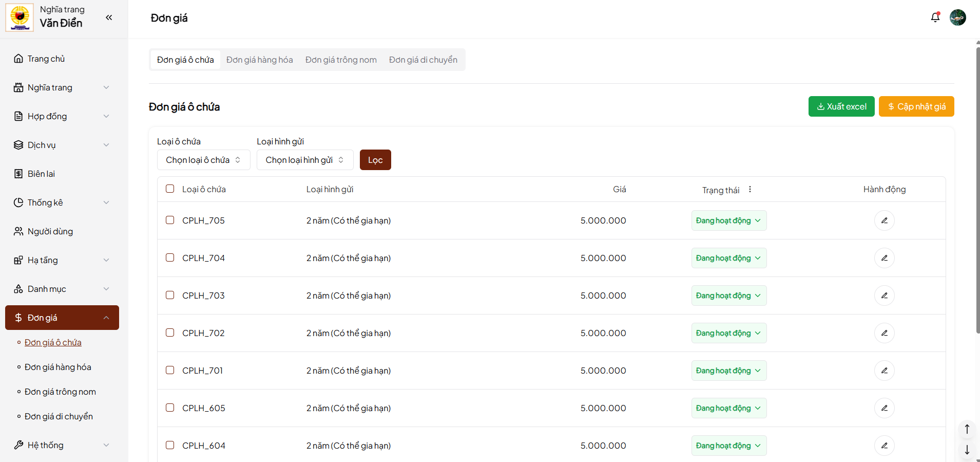Open the three-dot column options menu
980x462 pixels.
tap(750, 190)
